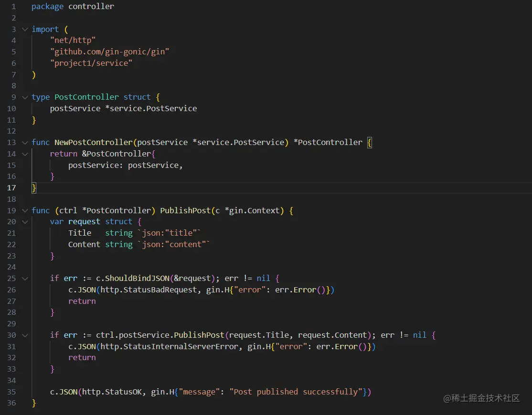Collapse the ShouldBindJSON if-block chevron
This screenshot has width=532, height=415.
click(x=25, y=279)
